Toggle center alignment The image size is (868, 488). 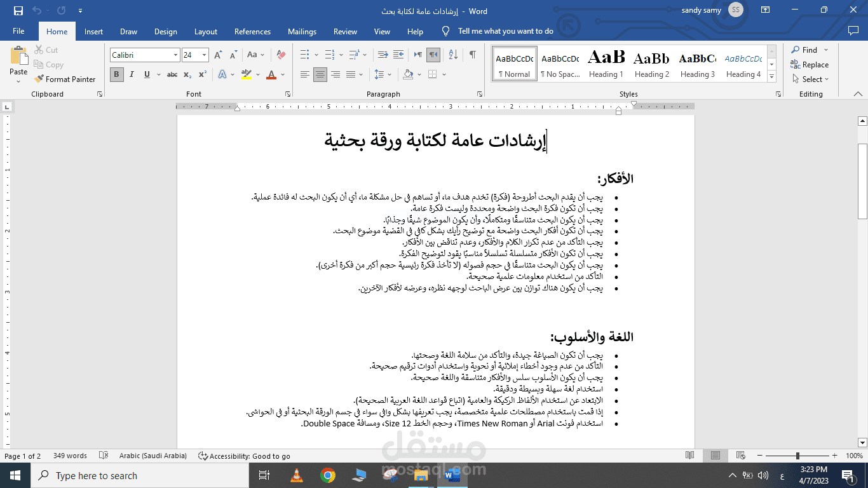point(320,74)
